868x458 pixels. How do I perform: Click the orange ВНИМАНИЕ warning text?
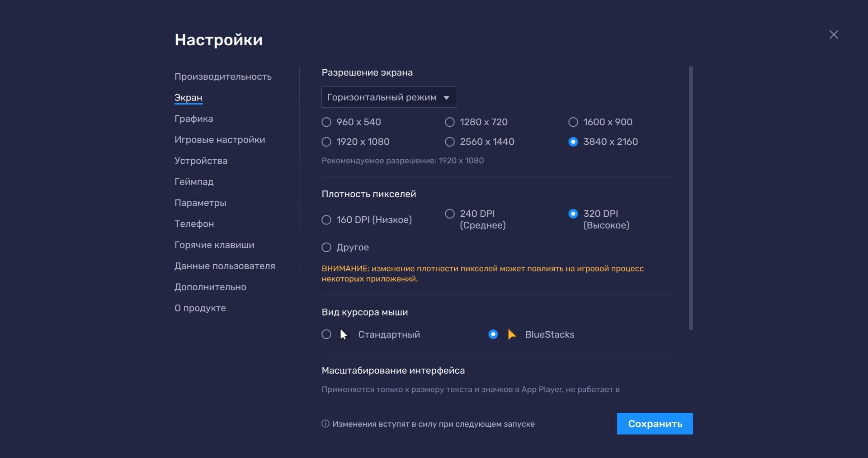(x=482, y=274)
